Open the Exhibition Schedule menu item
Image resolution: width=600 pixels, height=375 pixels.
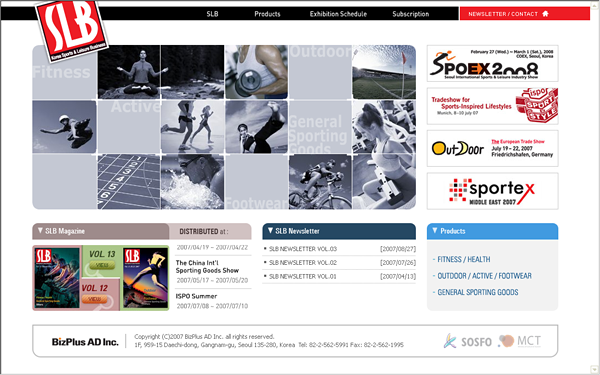coord(338,14)
